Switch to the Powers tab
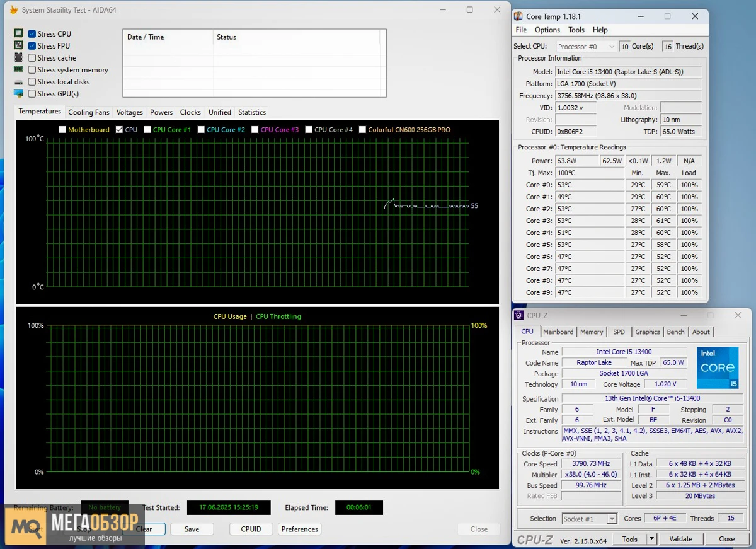Image resolution: width=756 pixels, height=549 pixels. point(161,112)
